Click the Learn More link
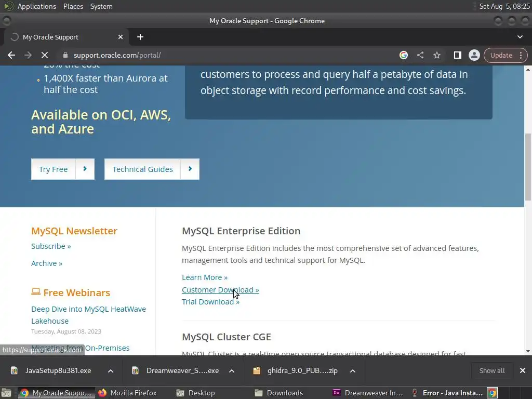532x399 pixels. 205,277
